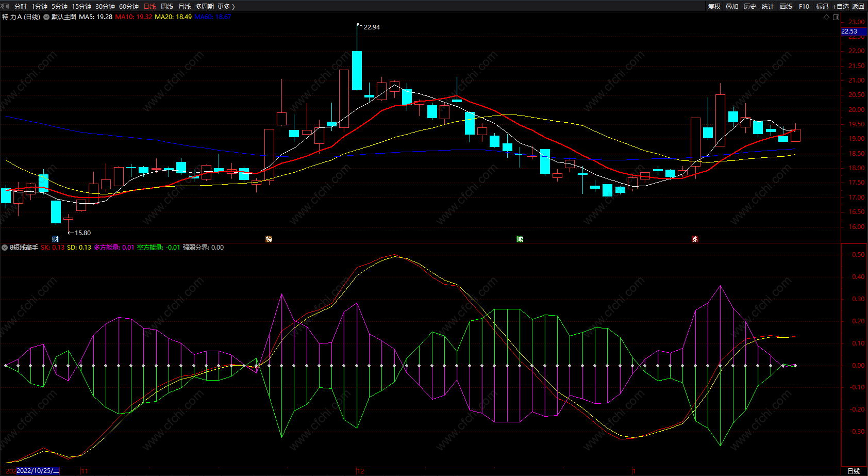Add stock via +自选 button

click(x=841, y=7)
